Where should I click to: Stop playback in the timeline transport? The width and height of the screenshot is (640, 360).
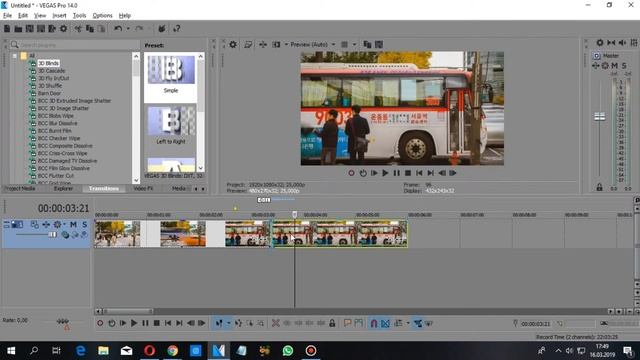pos(157,323)
